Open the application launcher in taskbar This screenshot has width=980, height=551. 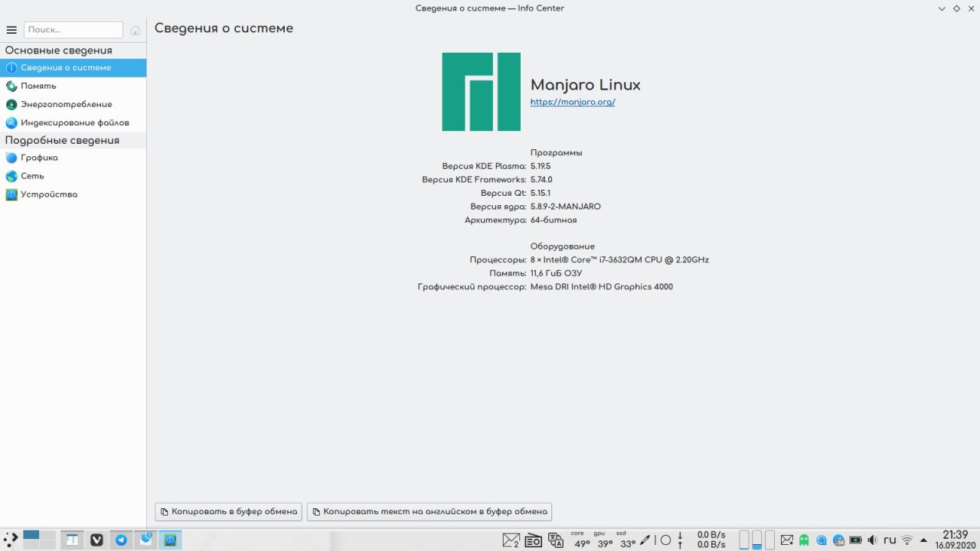point(11,540)
